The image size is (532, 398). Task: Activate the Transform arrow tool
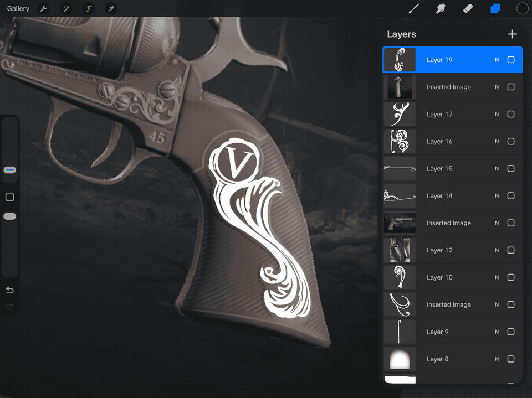click(x=111, y=9)
